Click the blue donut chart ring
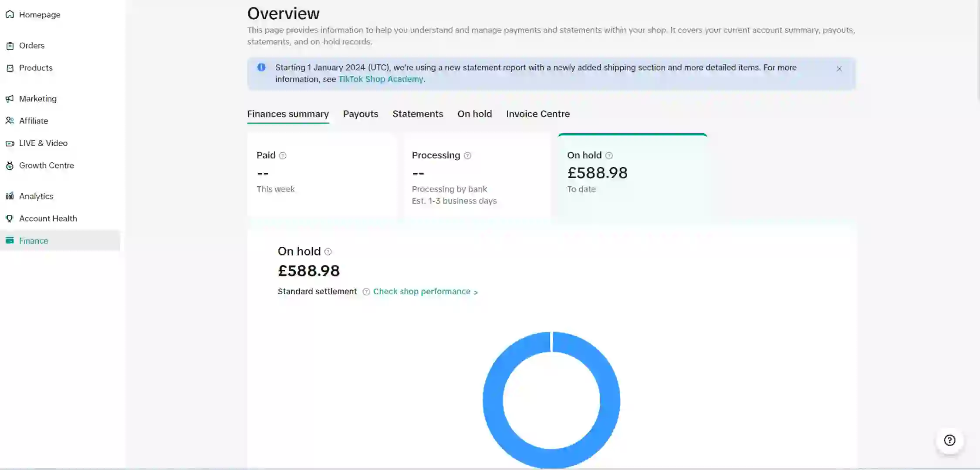This screenshot has width=980, height=470. [493, 400]
